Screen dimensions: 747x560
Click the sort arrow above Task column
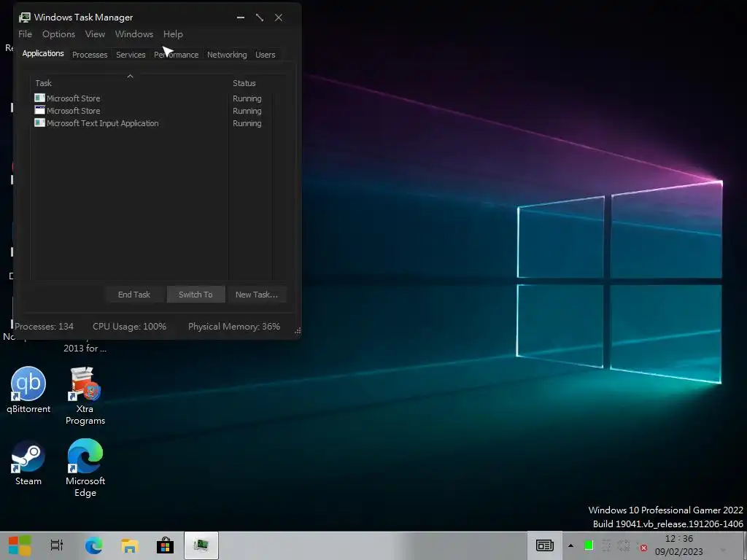[x=130, y=76]
